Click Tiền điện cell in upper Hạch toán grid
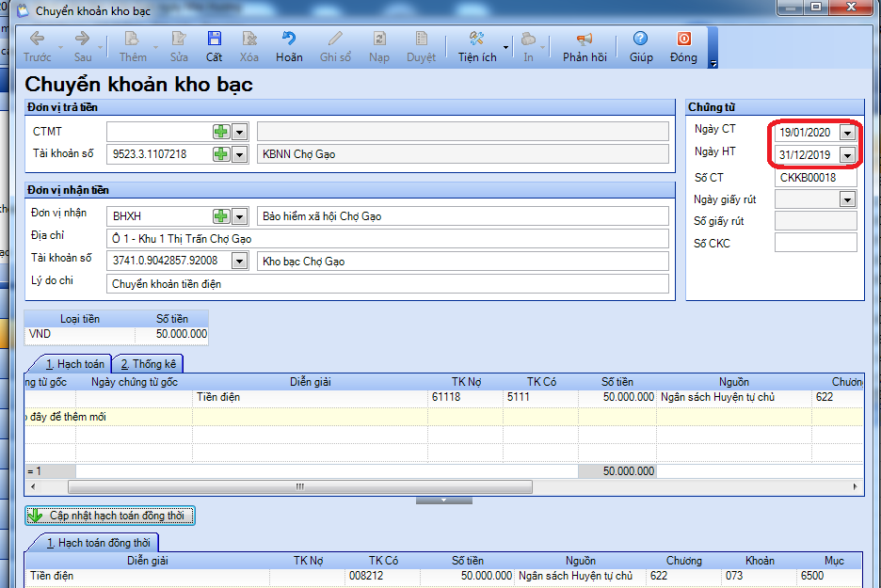 311,397
